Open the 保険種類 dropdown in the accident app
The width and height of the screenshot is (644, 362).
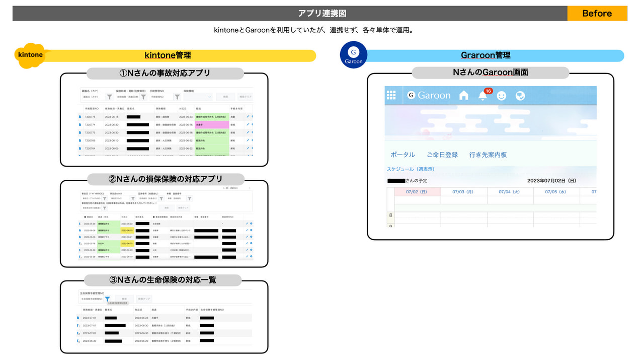198,97
